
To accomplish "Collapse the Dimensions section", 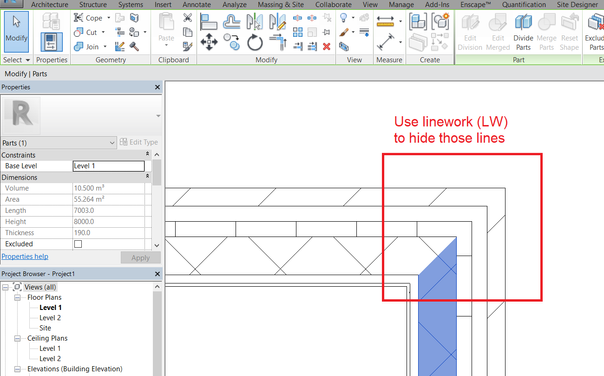I will (148, 176).
